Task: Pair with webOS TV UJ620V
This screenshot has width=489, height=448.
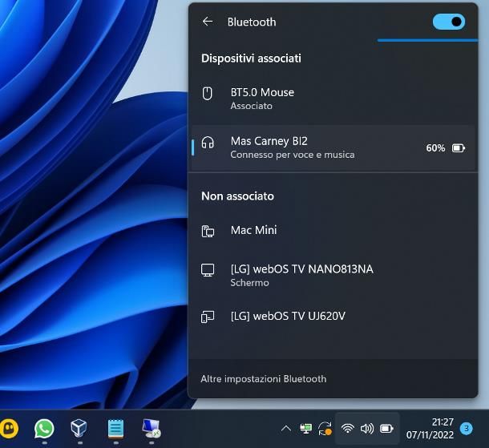Action: [x=333, y=316]
